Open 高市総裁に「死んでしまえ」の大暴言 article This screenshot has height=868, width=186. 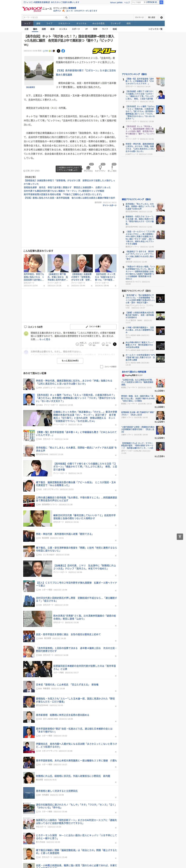(x=76, y=449)
